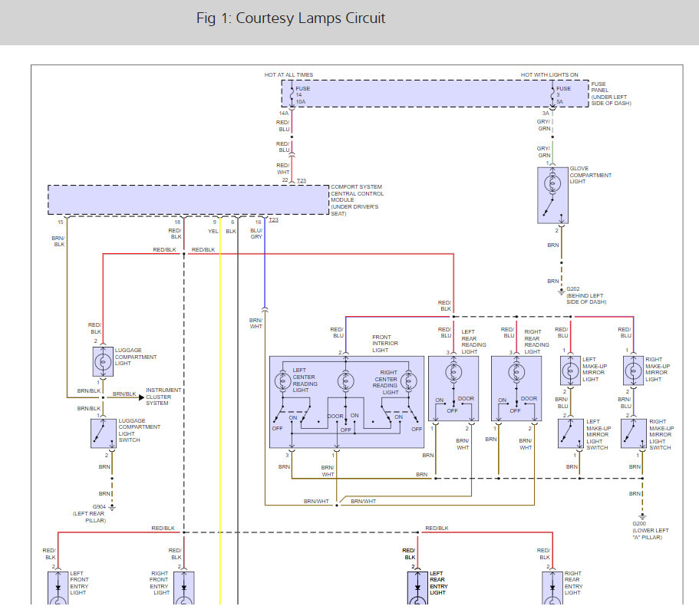Click the Left Center Reading Light bulb
The height and width of the screenshot is (616, 699).
[x=282, y=381]
